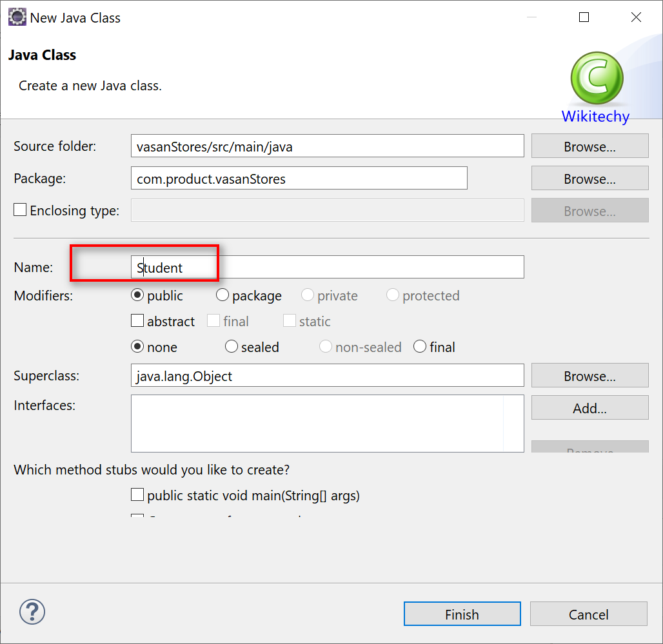Enable the Enclosing type checkbox
Viewport: 663px width, 644px height.
point(21,210)
